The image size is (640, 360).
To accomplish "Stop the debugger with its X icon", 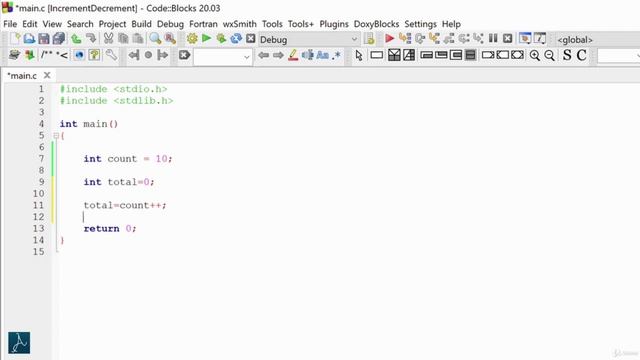I will click(507, 39).
